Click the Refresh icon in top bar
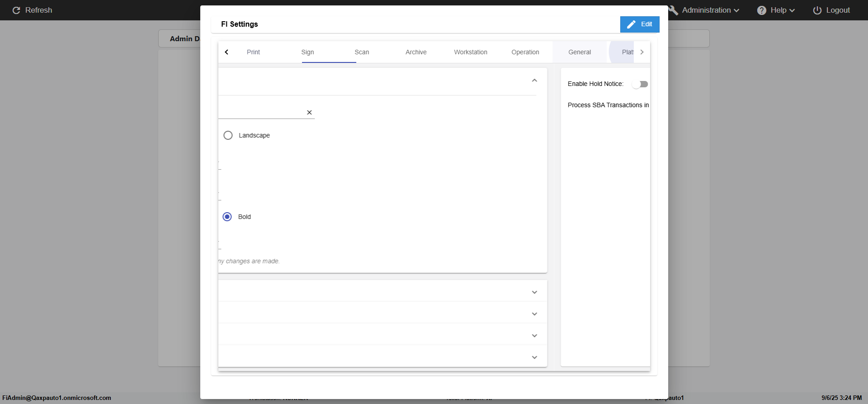Screen dimensions: 868x404 pos(16,10)
